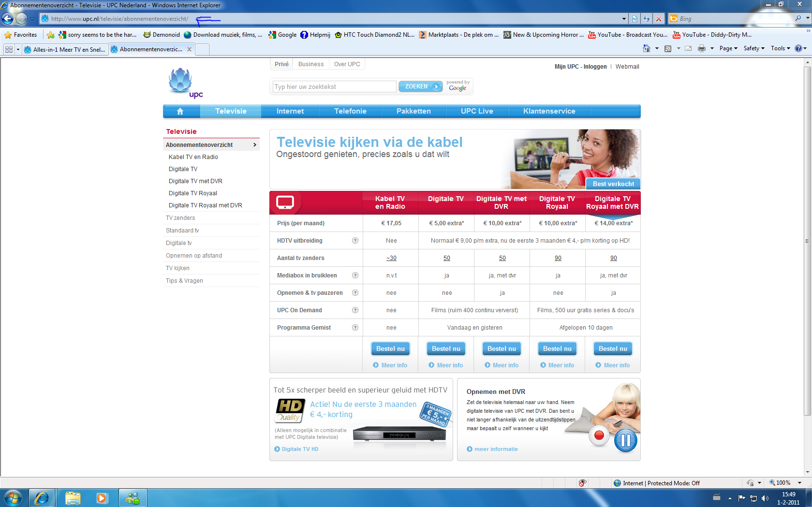Expand the Quick Tabs dropdown arrow
Image resolution: width=812 pixels, height=507 pixels.
click(18, 49)
